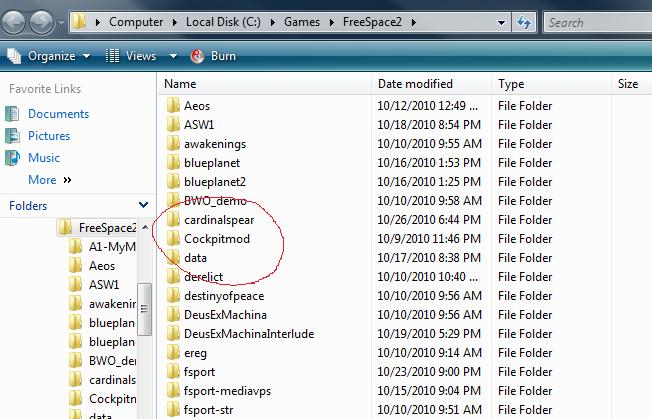The height and width of the screenshot is (419, 652).
Task: Click the DeusExMachinaInterlude folder name
Action: point(249,334)
